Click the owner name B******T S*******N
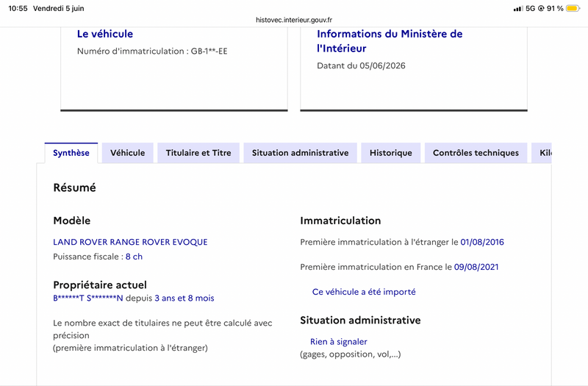The width and height of the screenshot is (588, 386). pyautogui.click(x=88, y=299)
